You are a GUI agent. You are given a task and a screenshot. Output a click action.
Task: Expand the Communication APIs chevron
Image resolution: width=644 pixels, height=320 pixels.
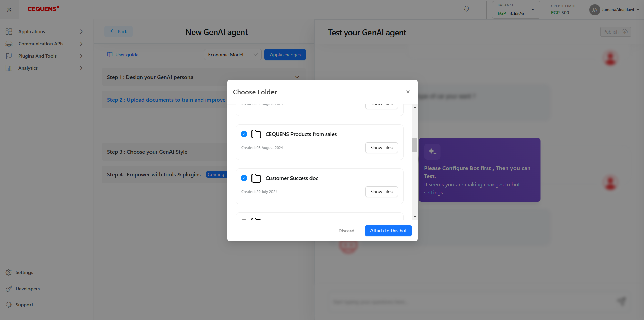click(81, 44)
